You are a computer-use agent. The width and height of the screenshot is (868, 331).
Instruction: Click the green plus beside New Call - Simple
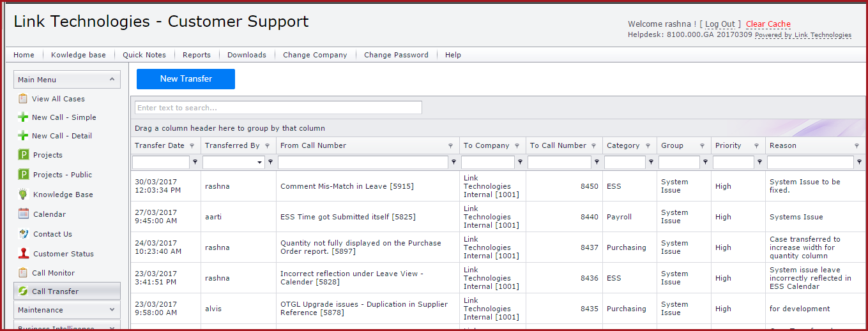coord(23,117)
